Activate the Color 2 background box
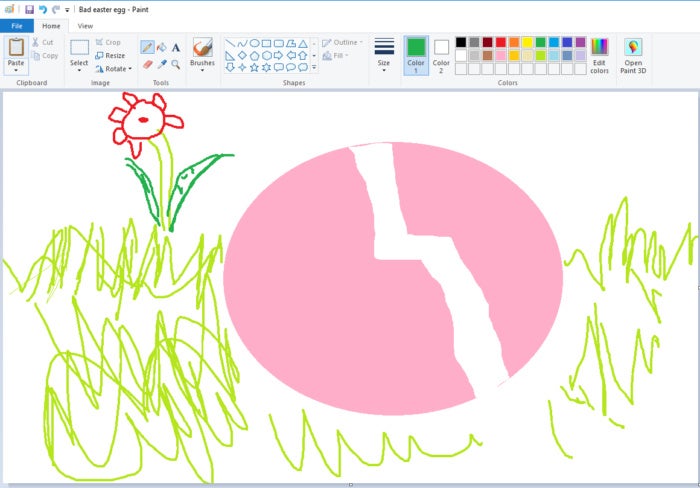 coord(441,55)
